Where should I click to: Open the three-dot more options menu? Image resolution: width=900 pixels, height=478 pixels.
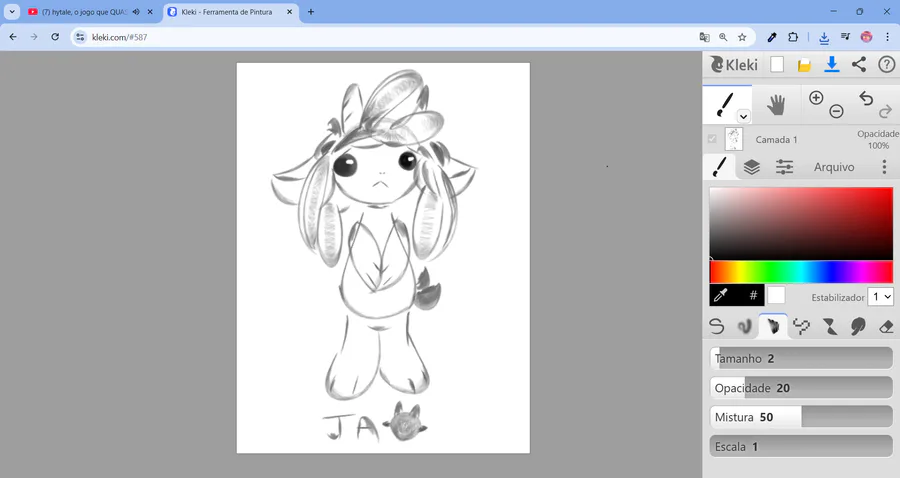pyautogui.click(x=884, y=167)
